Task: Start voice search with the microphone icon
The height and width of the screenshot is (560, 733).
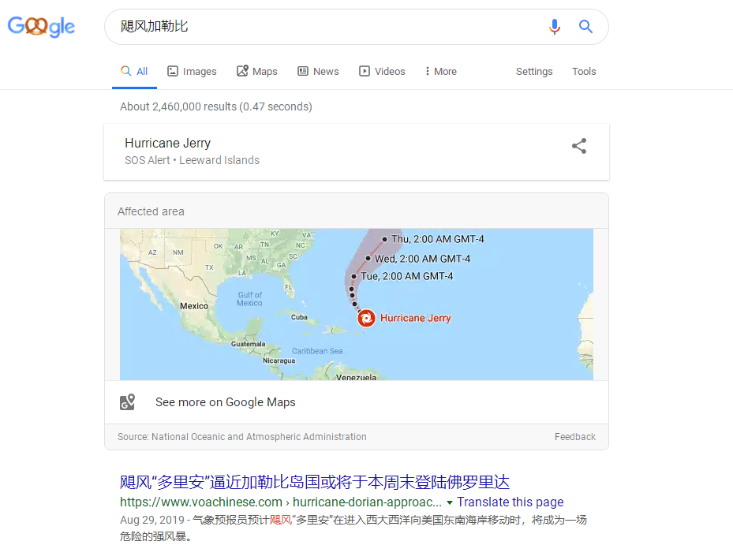Action: coord(555,27)
